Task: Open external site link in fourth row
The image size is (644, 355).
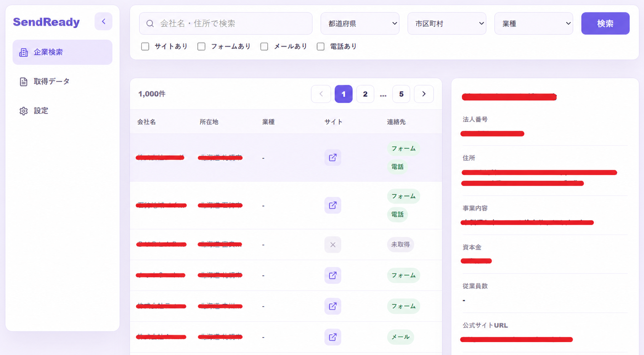Action: point(332,275)
